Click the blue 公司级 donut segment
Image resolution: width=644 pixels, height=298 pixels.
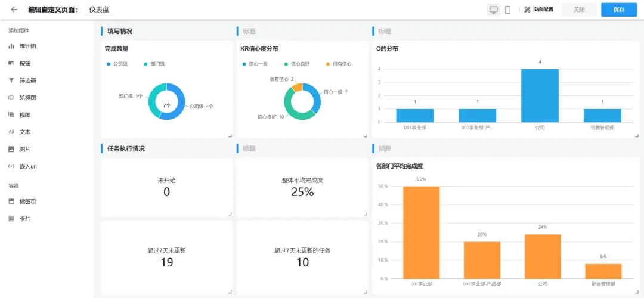pyautogui.click(x=181, y=105)
